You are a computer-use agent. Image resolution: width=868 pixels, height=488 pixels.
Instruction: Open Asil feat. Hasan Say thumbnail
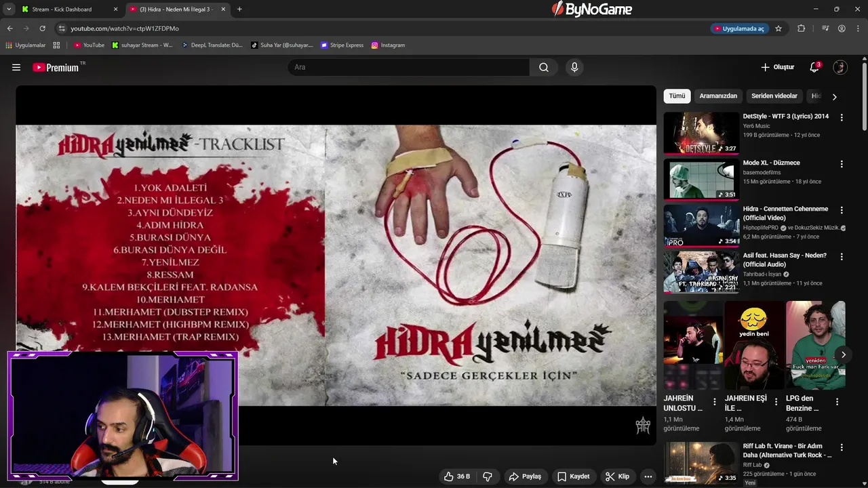701,272
